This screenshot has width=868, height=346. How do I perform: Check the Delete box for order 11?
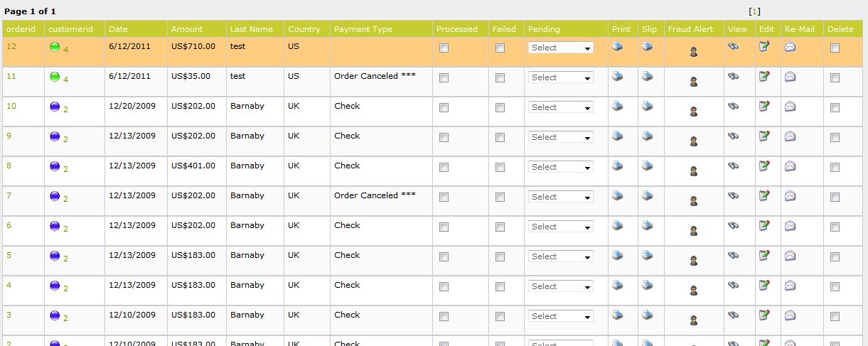[835, 78]
